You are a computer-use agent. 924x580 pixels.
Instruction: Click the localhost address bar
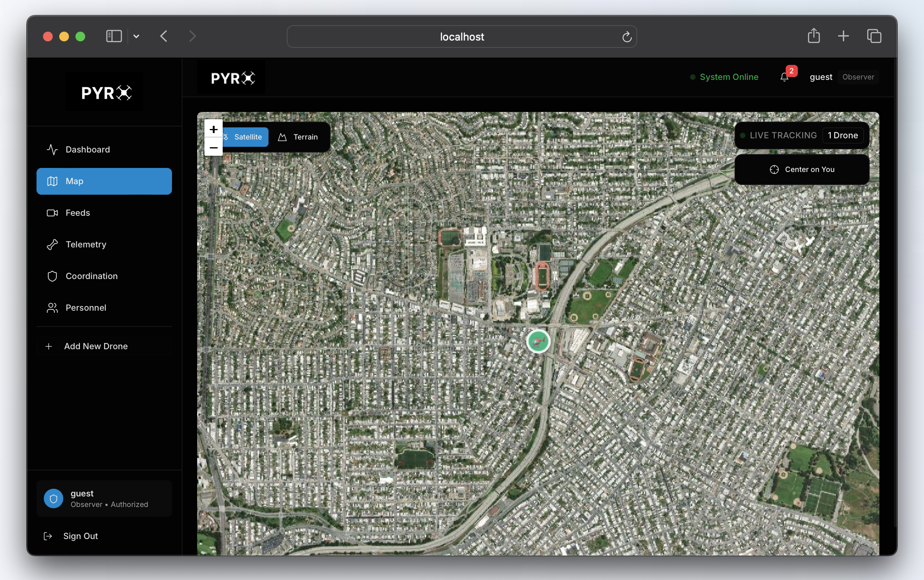pos(462,37)
